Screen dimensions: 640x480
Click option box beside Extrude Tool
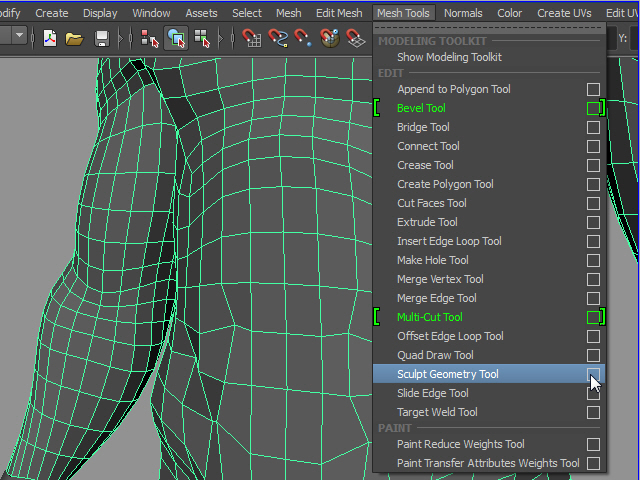pos(594,222)
